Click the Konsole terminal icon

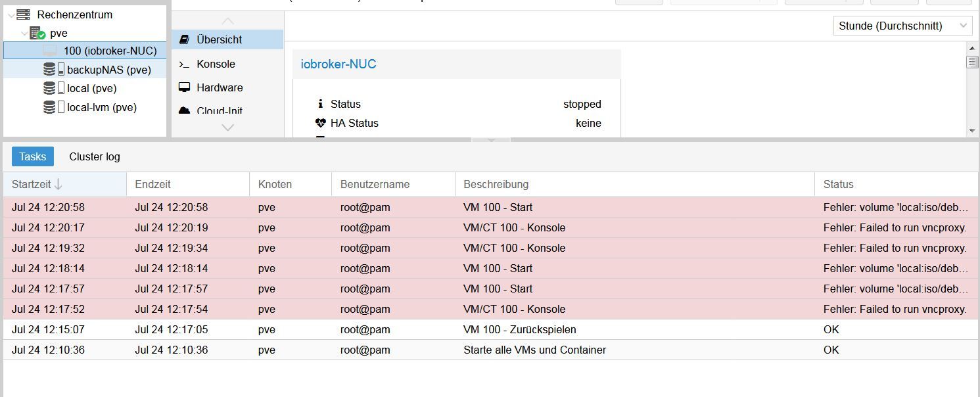(x=185, y=64)
